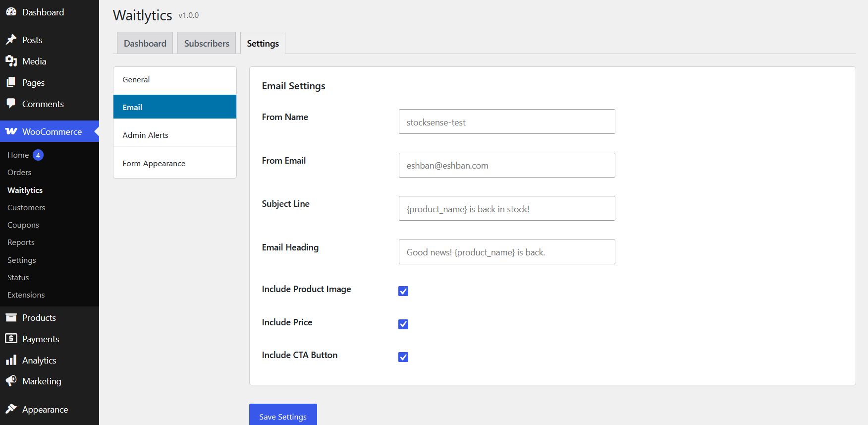
Task: Click the Home notification badge showing 4
Action: [x=38, y=155]
